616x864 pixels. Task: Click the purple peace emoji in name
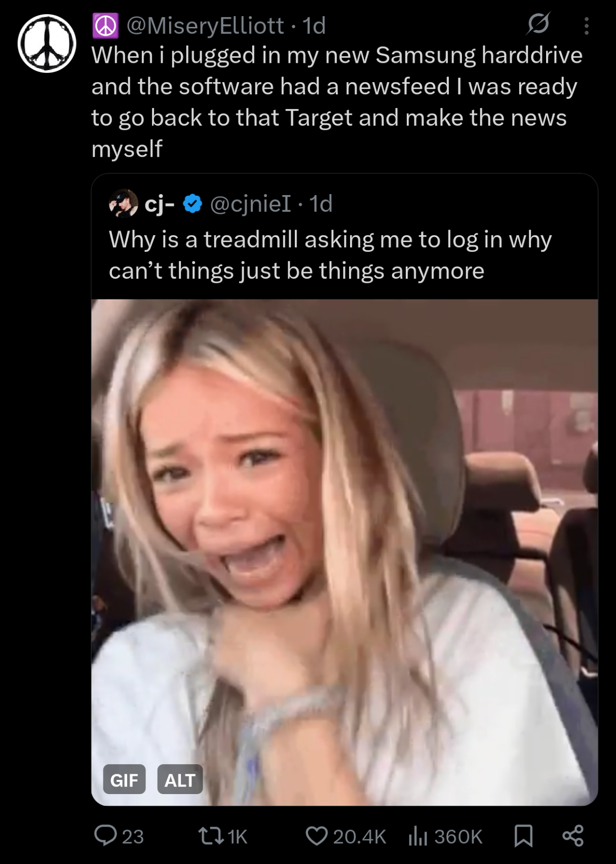pos(105,26)
